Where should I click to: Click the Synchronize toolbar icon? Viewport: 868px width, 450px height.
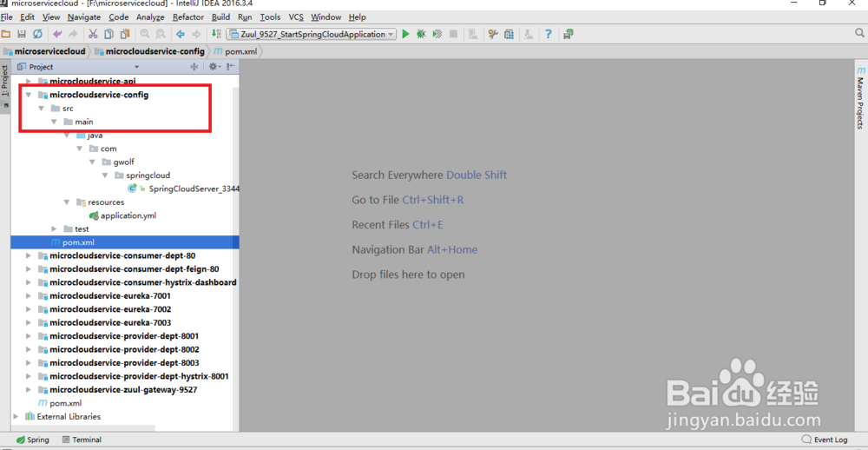pyautogui.click(x=37, y=35)
